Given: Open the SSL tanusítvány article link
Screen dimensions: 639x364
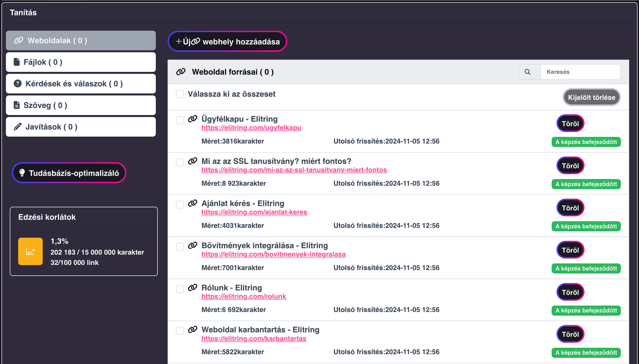Looking at the screenshot, I should pyautogui.click(x=294, y=170).
